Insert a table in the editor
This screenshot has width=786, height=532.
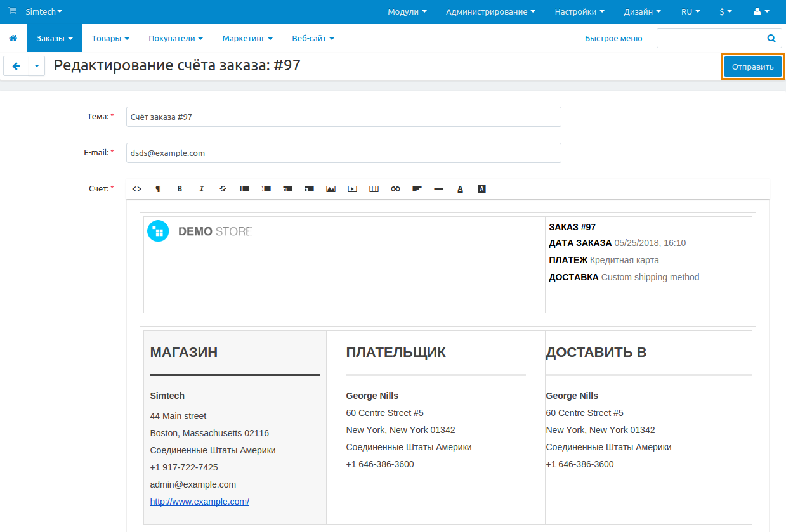[374, 189]
